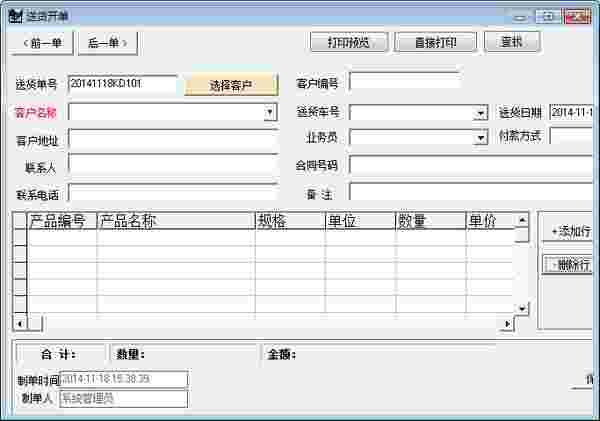Open the 客户名称 dropdown arrow
600x421 pixels.
pos(270,113)
